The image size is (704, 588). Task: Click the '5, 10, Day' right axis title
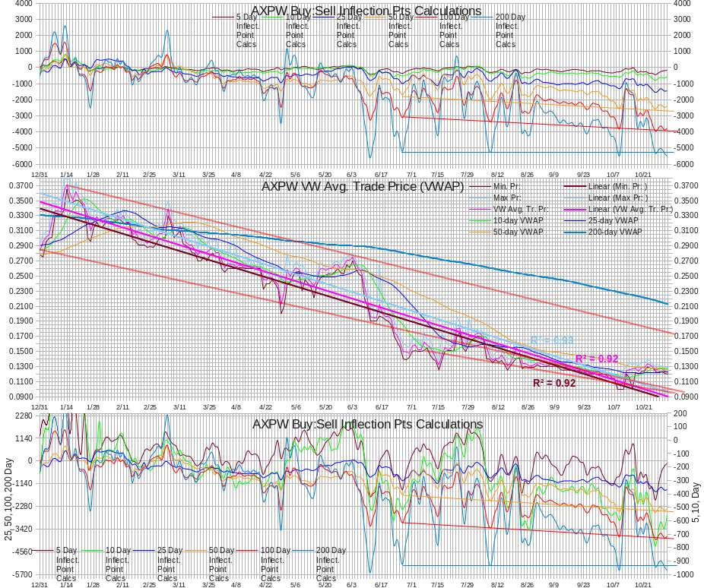click(696, 502)
